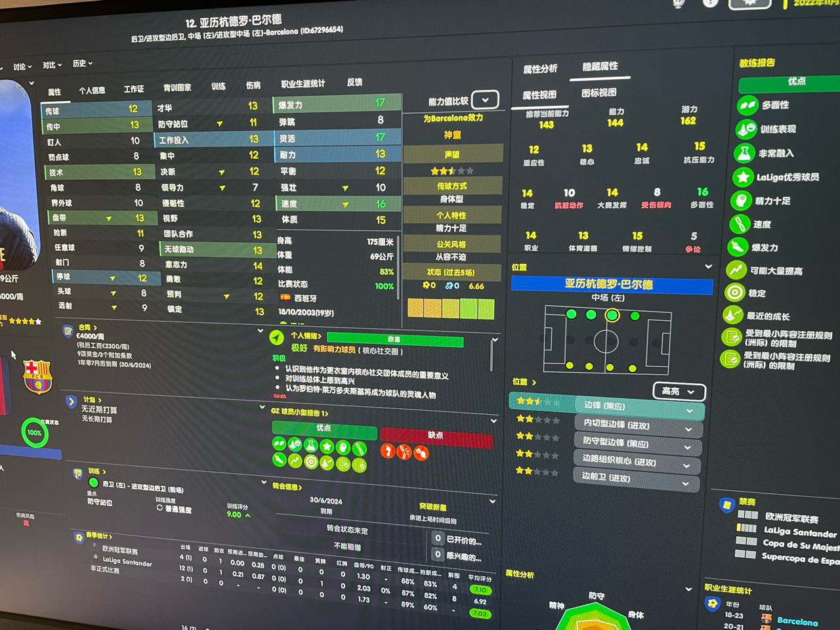840x630 pixels.
Task: Select the rightmost yellow bottom-row pitch dot
Action: (631, 367)
